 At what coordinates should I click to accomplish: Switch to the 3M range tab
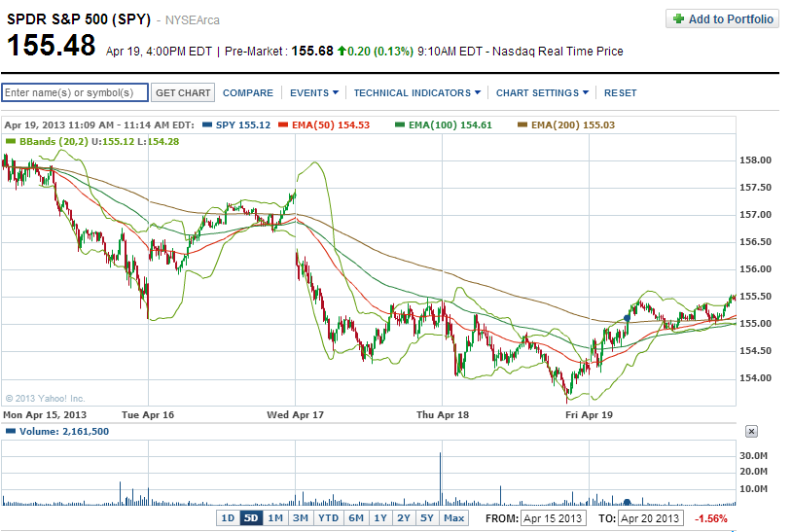tap(301, 517)
